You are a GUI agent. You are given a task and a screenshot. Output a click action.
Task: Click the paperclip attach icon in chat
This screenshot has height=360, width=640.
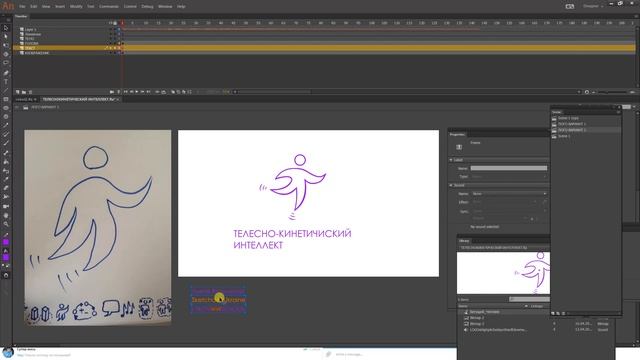click(328, 354)
